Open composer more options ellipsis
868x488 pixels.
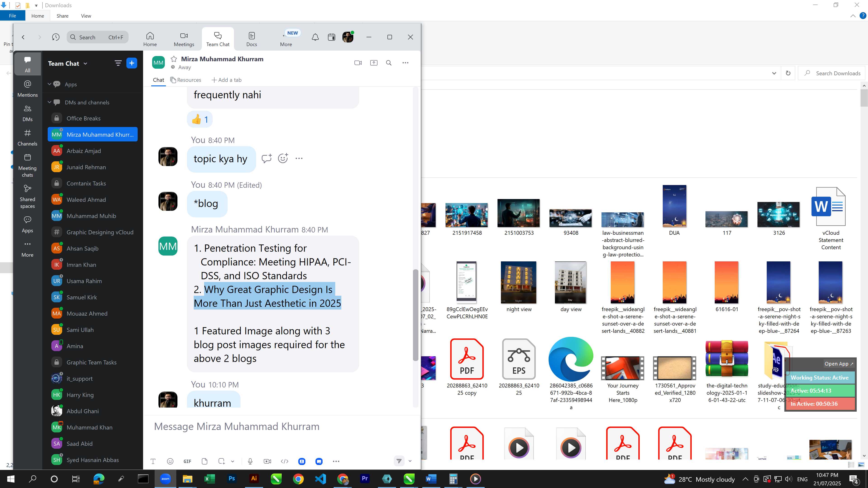(x=336, y=461)
